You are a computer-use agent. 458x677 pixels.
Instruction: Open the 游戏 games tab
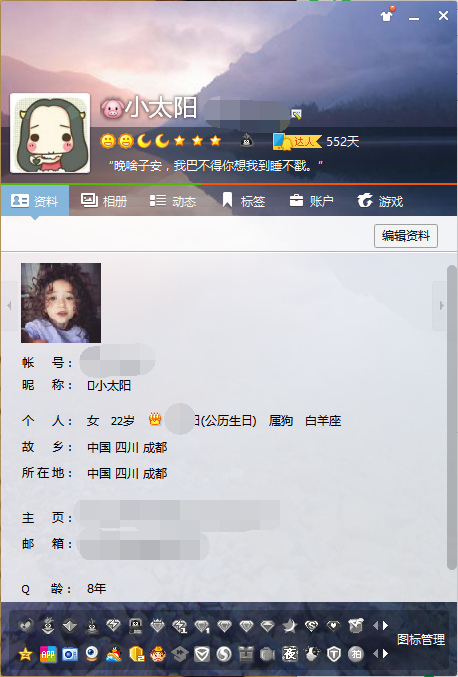[380, 201]
